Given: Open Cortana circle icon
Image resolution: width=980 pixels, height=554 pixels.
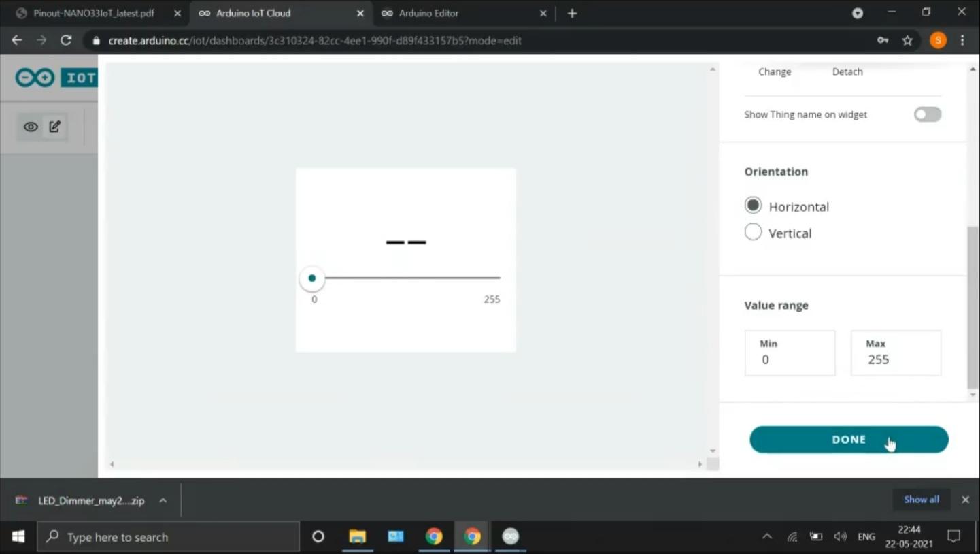Looking at the screenshot, I should click(x=318, y=537).
